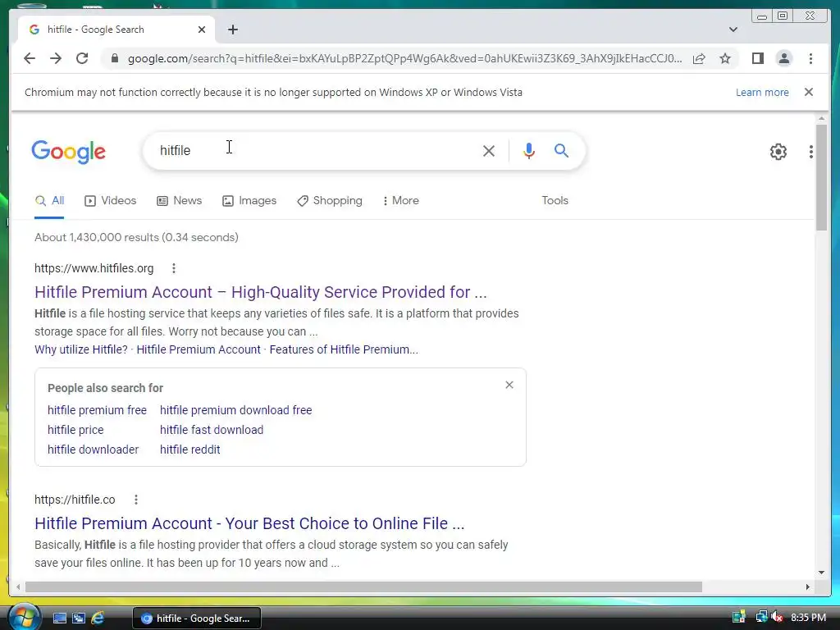Expand the tab search chevron
The height and width of the screenshot is (630, 840).
point(733,30)
